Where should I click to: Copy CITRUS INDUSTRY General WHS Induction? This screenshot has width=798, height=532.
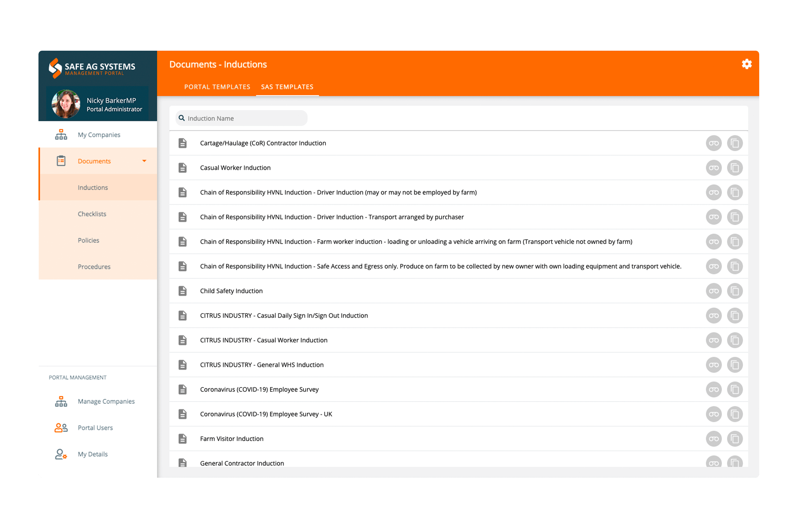point(735,365)
